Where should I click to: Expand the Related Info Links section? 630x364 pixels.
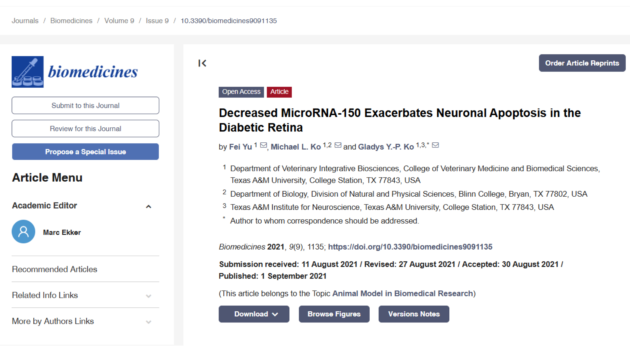(149, 296)
